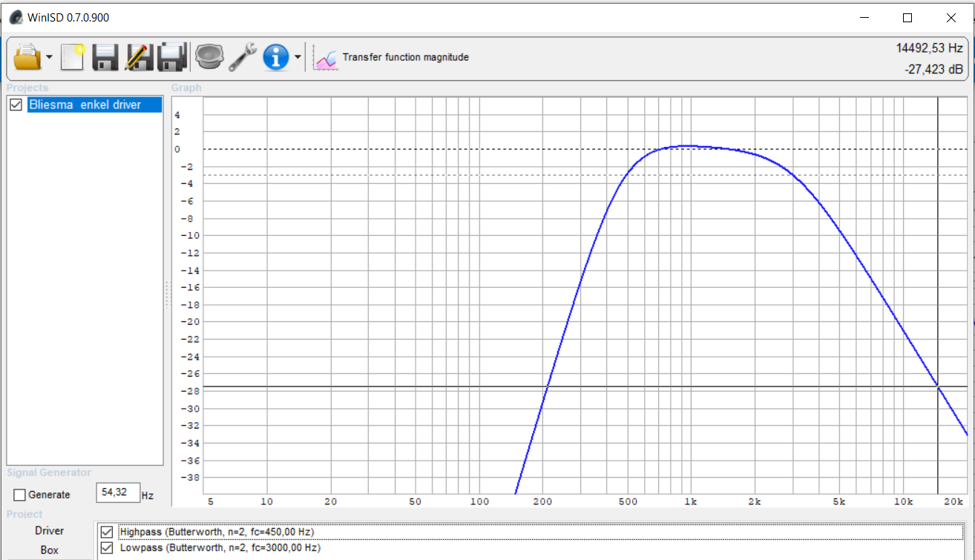Screen dimensions: 975x560
Task: Uncheck the Bliesma enkel driver project checkbox
Action: [x=16, y=105]
